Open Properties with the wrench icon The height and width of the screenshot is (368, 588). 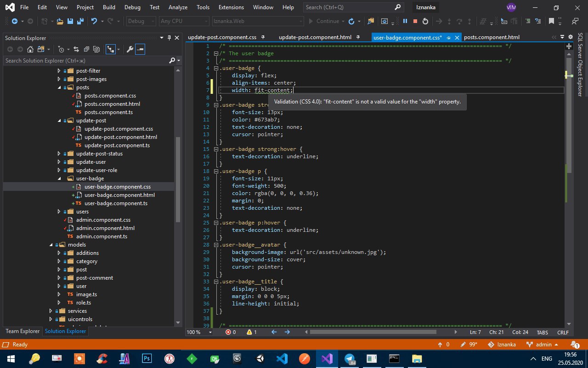[130, 49]
